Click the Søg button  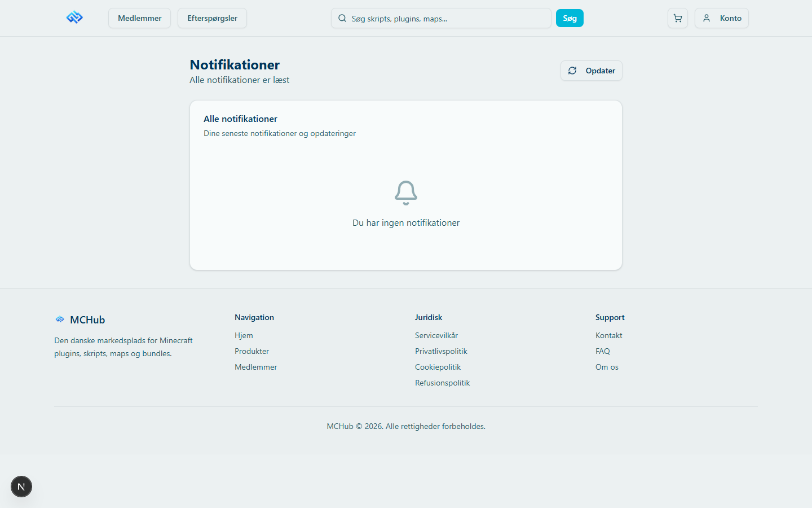570,18
